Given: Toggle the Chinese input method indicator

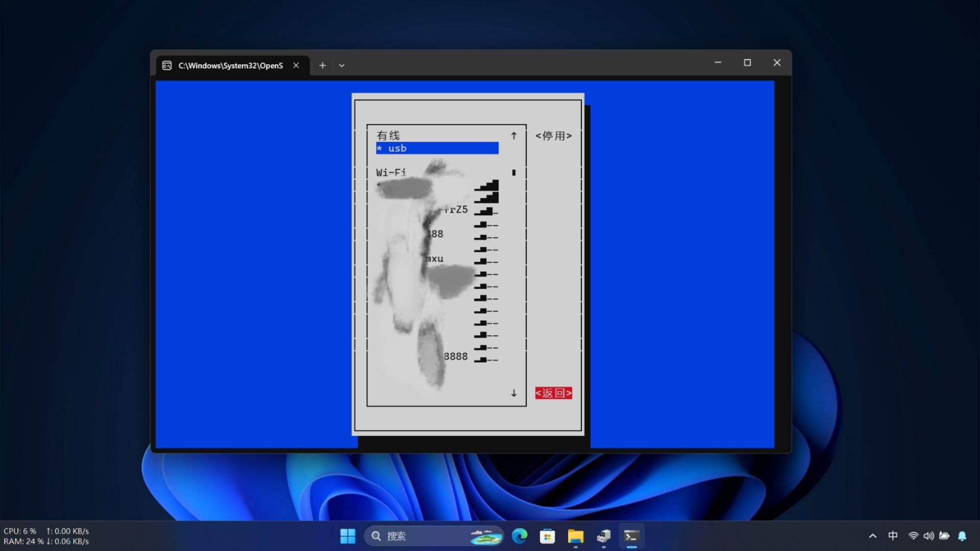Looking at the screenshot, I should pyautogui.click(x=893, y=536).
